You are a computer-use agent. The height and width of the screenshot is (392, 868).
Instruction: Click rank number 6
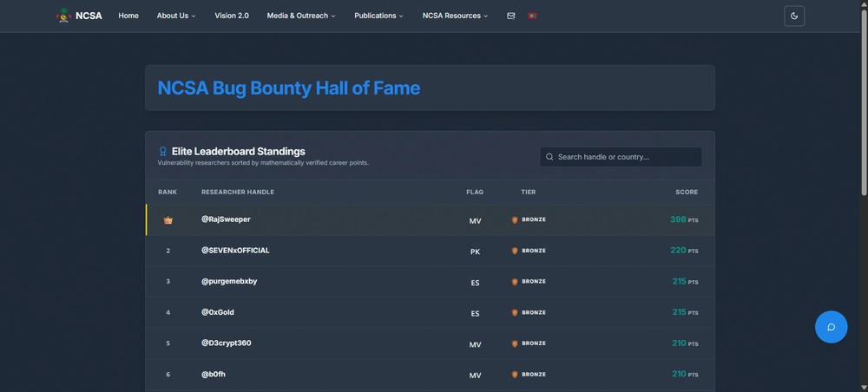tap(168, 375)
